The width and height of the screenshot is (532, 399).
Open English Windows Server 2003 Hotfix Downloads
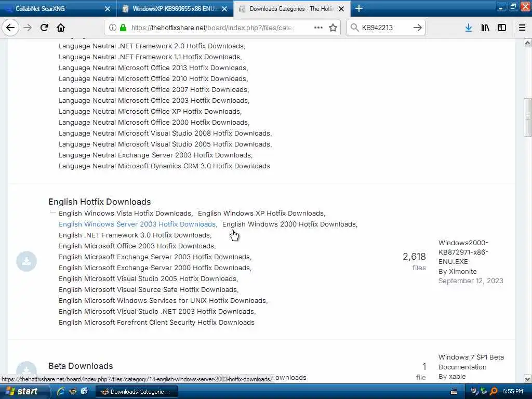pyautogui.click(x=137, y=224)
